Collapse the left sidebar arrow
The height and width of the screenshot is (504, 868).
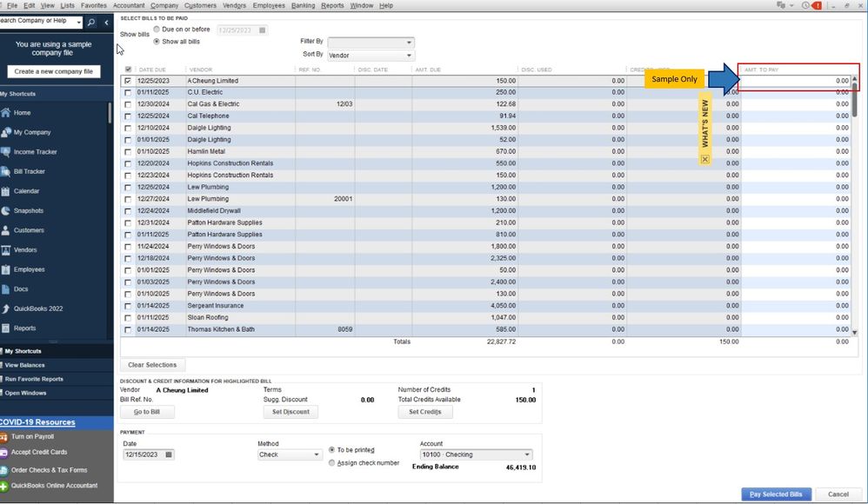point(106,22)
